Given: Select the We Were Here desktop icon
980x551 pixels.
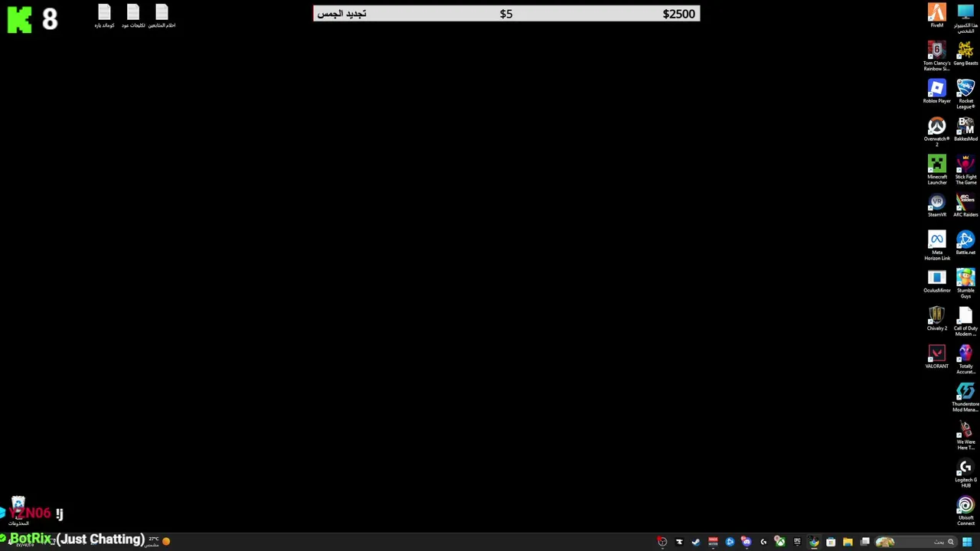Looking at the screenshot, I should pyautogui.click(x=965, y=435).
